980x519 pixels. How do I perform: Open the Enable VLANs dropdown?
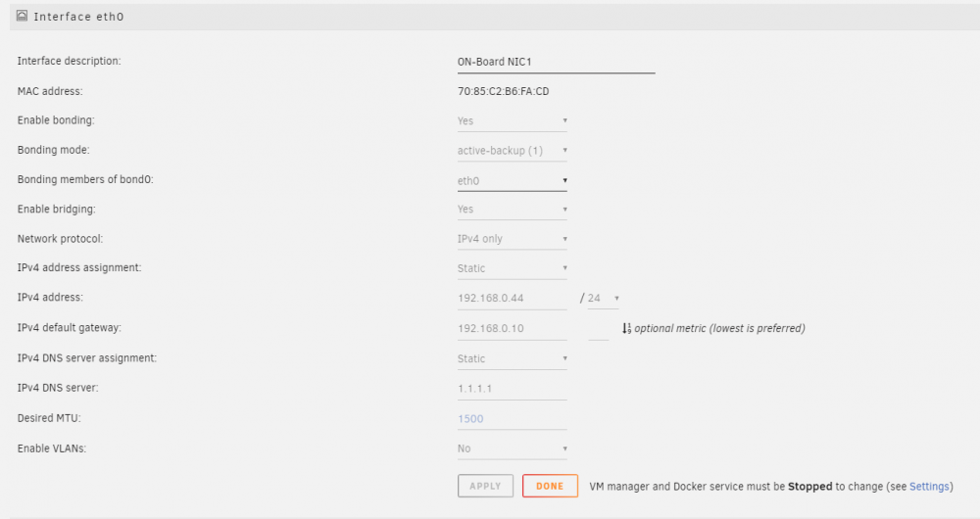512,449
